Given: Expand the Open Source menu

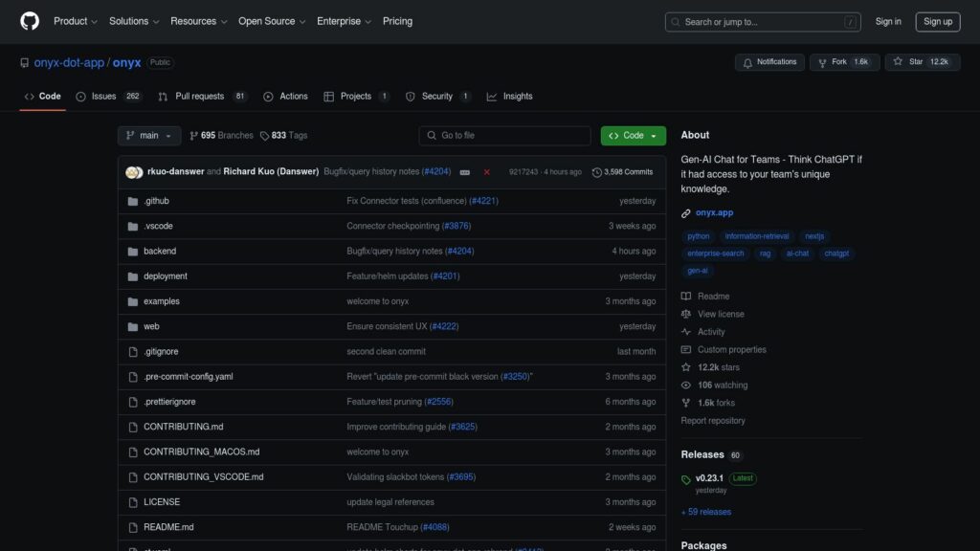Looking at the screenshot, I should [x=272, y=21].
